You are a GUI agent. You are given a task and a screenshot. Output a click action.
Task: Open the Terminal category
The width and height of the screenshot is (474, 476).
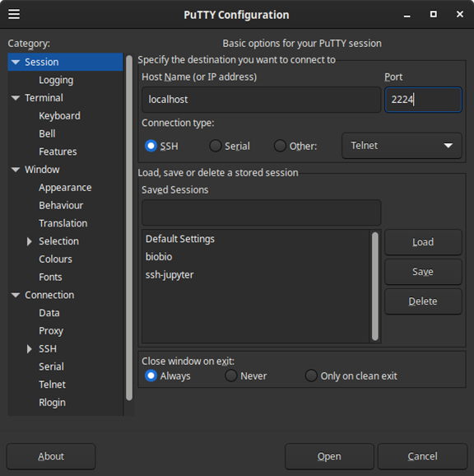tap(44, 98)
